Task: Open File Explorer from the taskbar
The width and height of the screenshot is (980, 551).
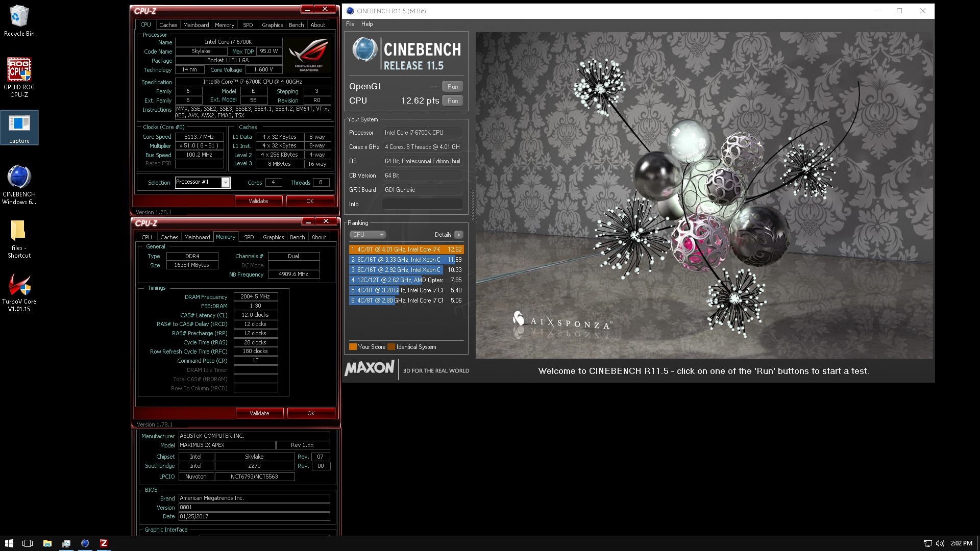Action: 47,543
